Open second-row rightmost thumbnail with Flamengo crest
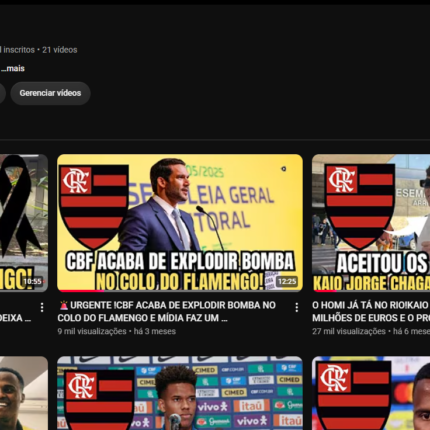The image size is (430, 430). [x=371, y=393]
